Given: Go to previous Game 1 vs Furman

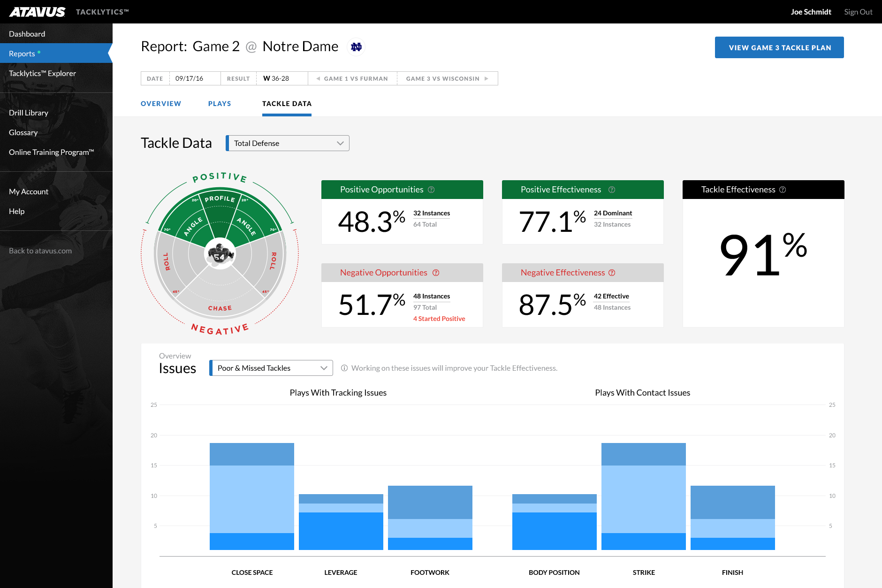Looking at the screenshot, I should click(x=352, y=79).
